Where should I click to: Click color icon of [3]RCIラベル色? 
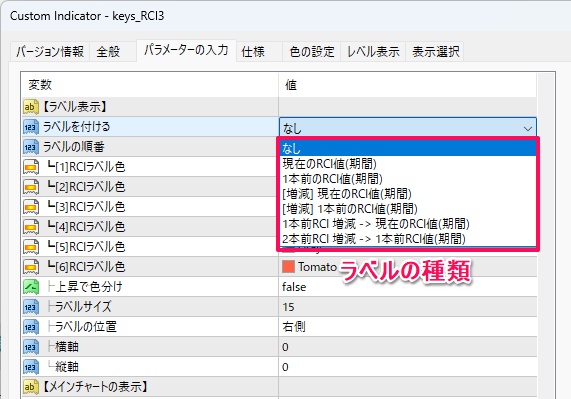[31, 207]
